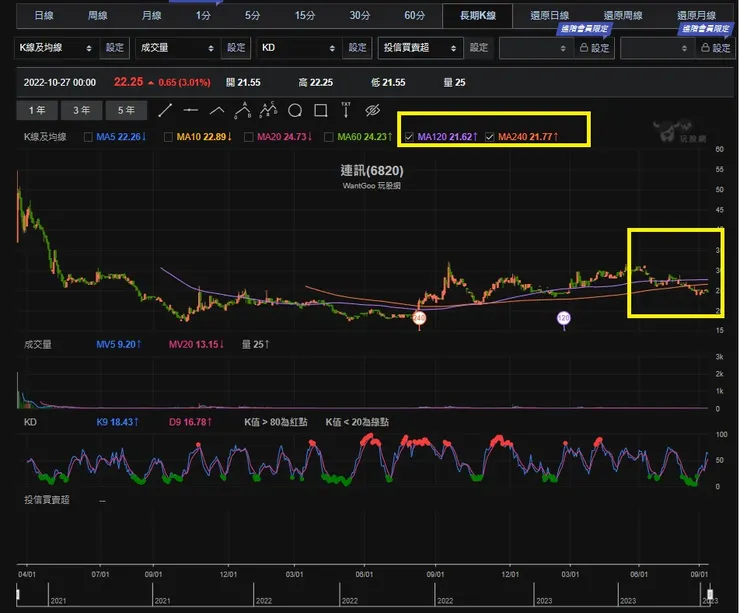The image size is (740, 613).
Task: Hide drawings with the crossed-eye icon
Action: tap(372, 110)
